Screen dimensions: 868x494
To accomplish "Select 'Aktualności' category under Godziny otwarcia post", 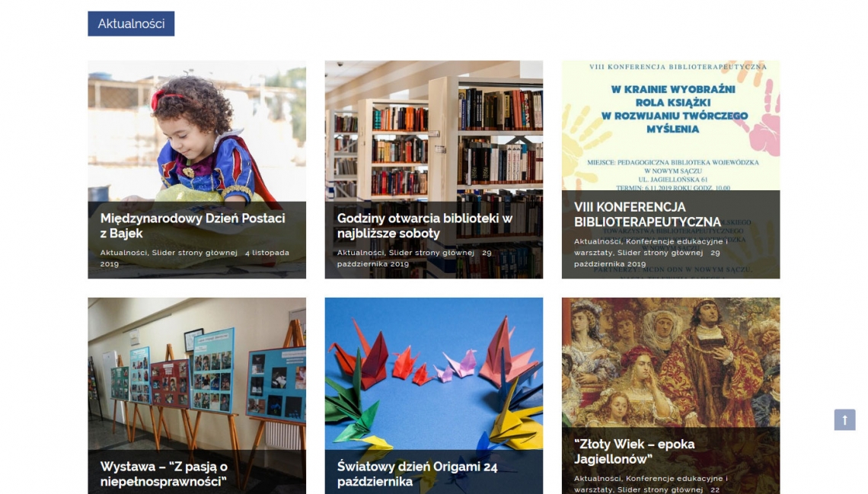I will (360, 253).
